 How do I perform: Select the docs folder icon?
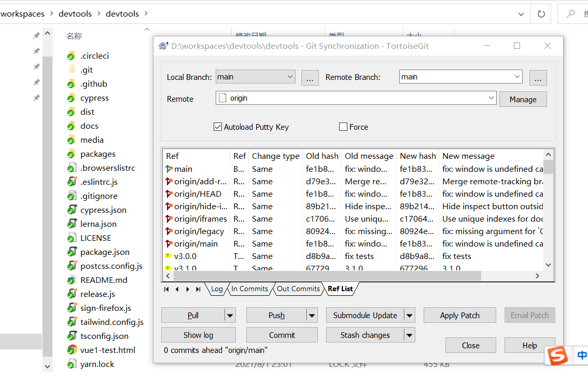(x=71, y=127)
